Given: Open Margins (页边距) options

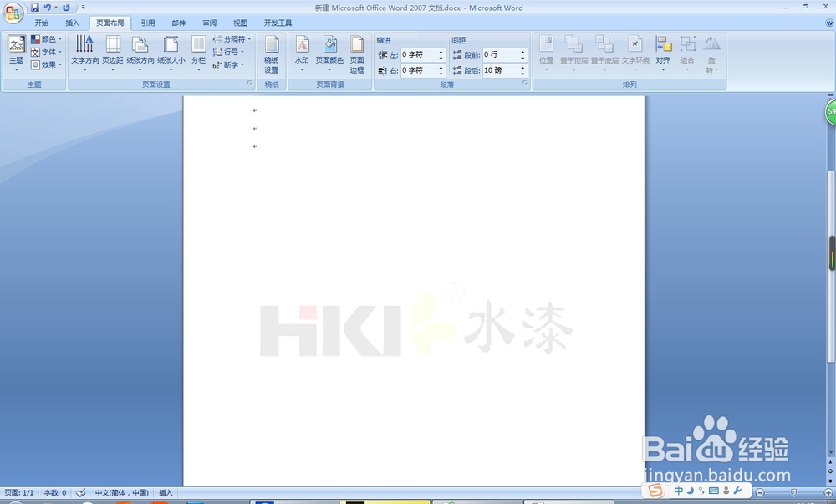Looking at the screenshot, I should 113,53.
